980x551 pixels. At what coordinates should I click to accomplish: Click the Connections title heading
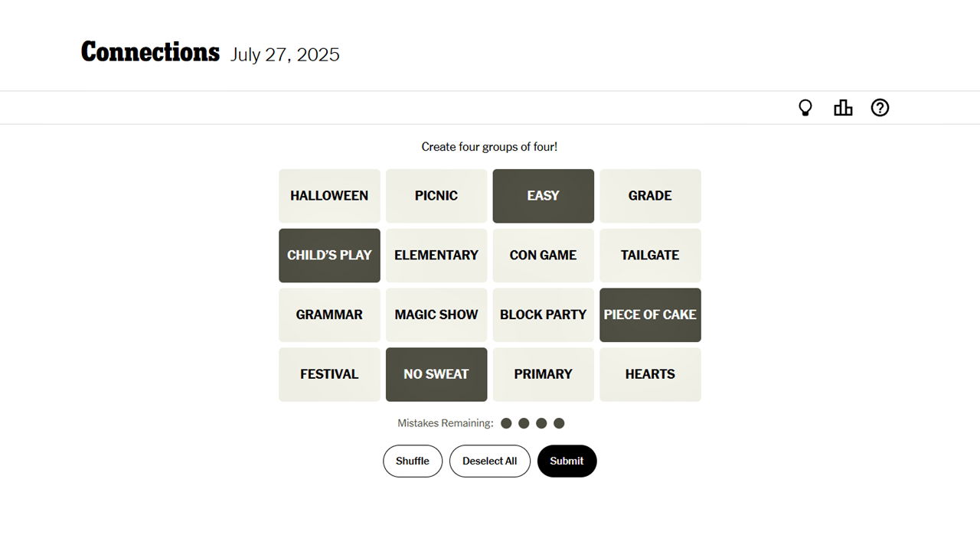tap(150, 52)
